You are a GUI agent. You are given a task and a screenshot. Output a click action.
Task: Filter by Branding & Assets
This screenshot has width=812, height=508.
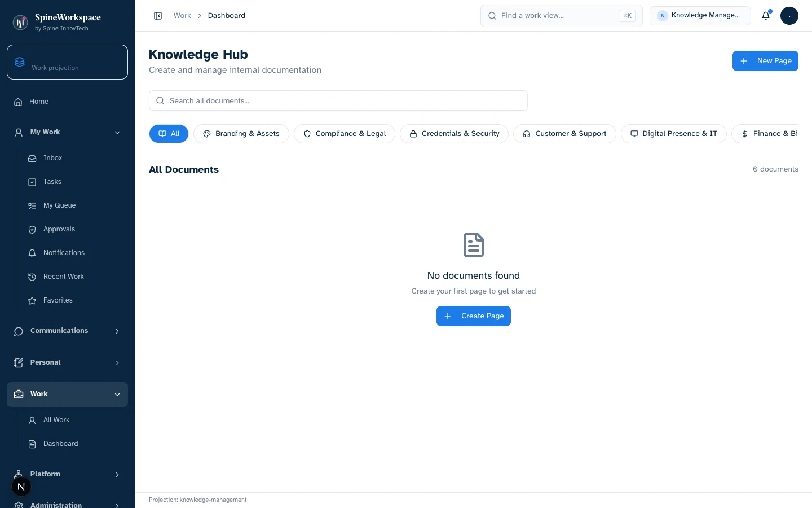pos(241,134)
